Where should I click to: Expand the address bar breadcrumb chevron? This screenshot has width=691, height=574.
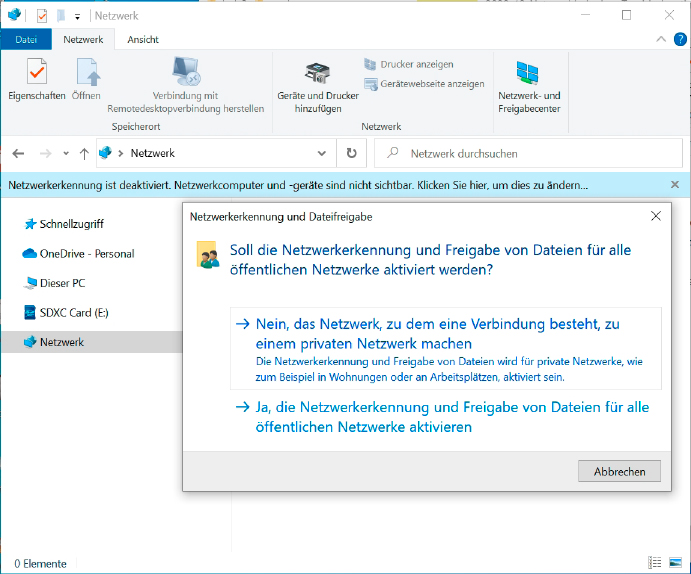[120, 153]
